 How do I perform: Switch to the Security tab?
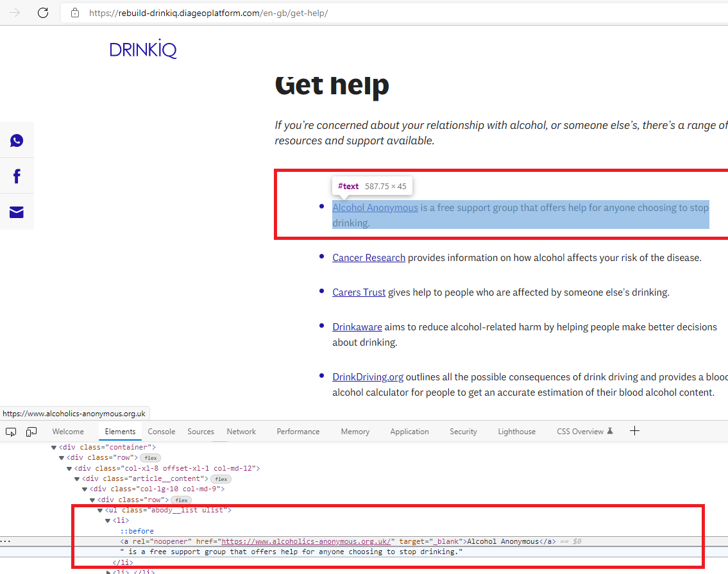pyautogui.click(x=463, y=432)
